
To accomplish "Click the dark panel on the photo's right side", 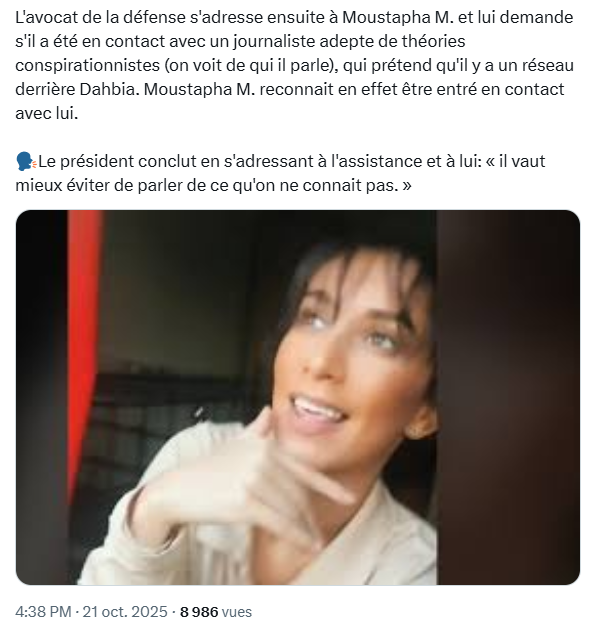I will point(508,397).
